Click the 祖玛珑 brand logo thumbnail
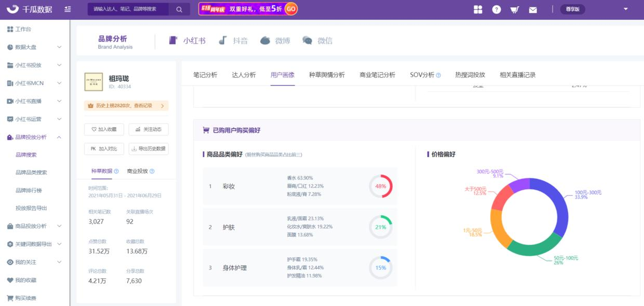Viewport: 644px width, 306px height. tap(94, 83)
